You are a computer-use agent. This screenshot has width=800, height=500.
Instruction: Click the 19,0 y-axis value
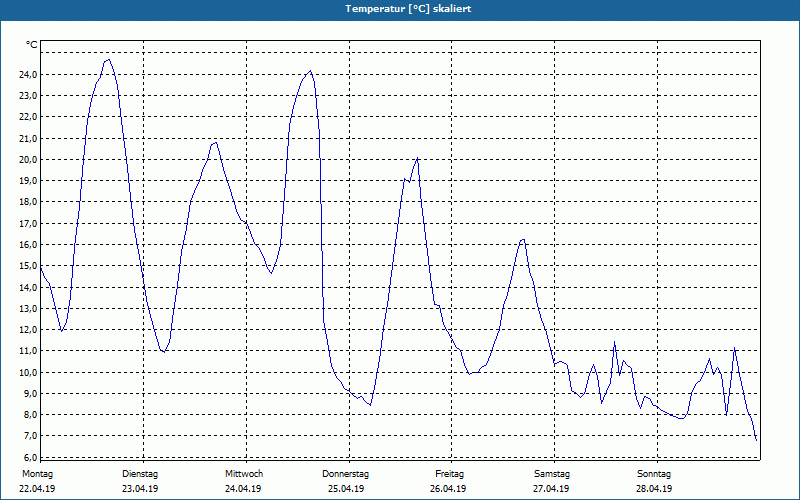pos(28,181)
